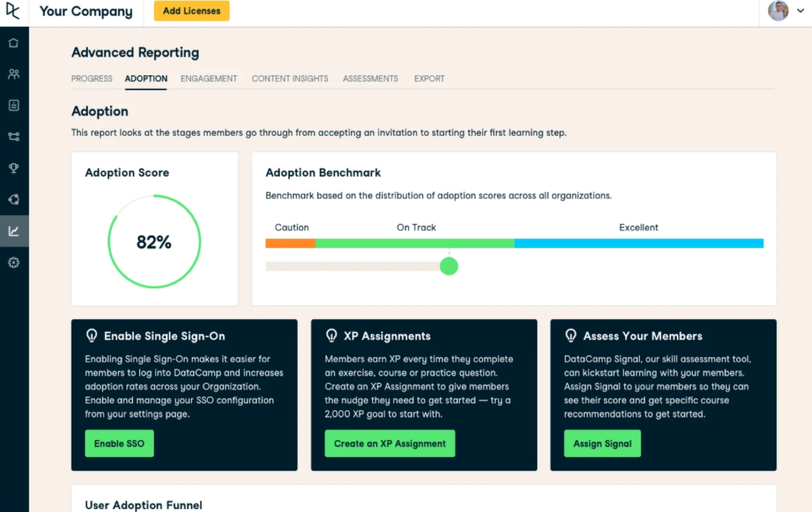Switch to the Progress tab
Image resolution: width=812 pixels, height=512 pixels.
click(92, 79)
